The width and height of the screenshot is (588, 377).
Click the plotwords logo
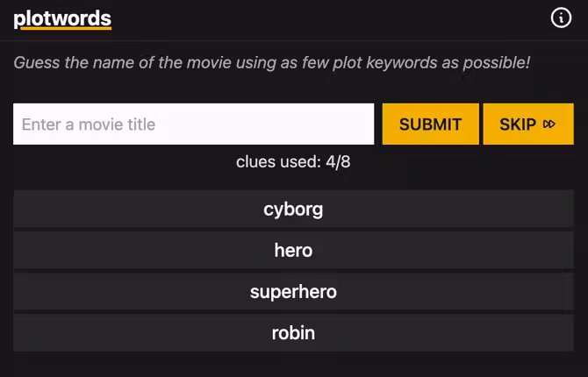coord(62,18)
